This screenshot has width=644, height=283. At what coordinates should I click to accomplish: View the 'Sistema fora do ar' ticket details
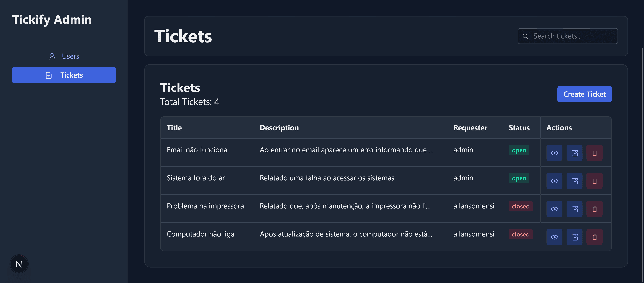pyautogui.click(x=554, y=181)
